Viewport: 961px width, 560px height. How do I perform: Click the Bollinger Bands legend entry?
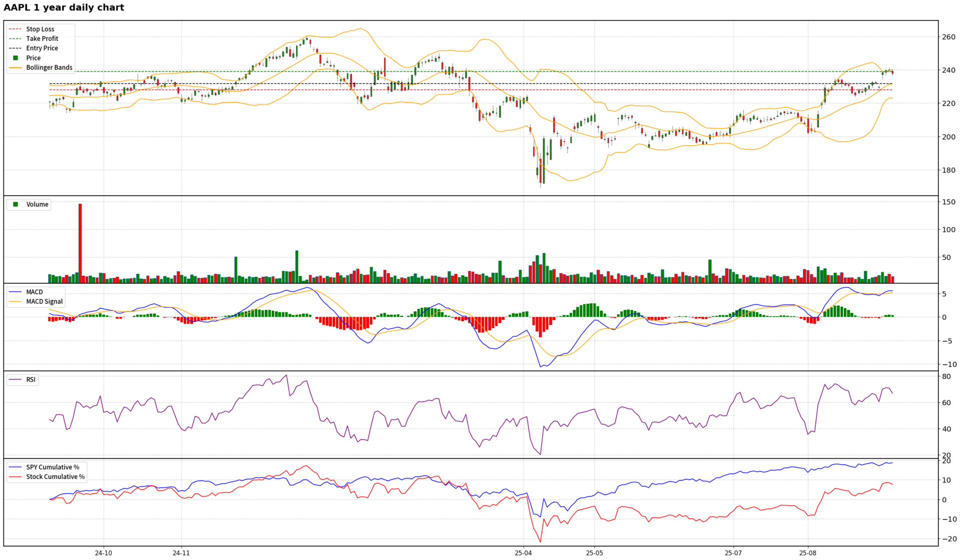pyautogui.click(x=49, y=68)
